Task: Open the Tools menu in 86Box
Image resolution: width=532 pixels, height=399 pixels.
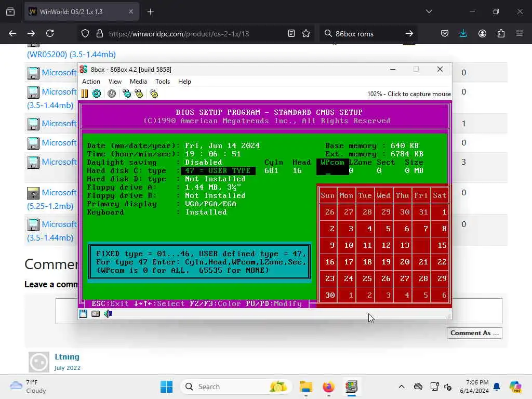Action: (163, 82)
